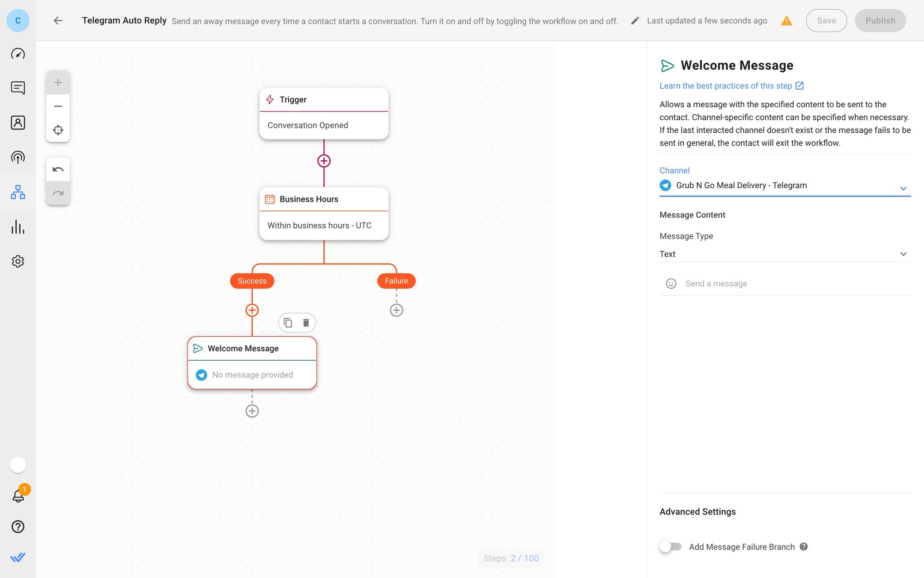Click the zoom in icon
Image resolution: width=924 pixels, height=578 pixels.
tap(58, 83)
